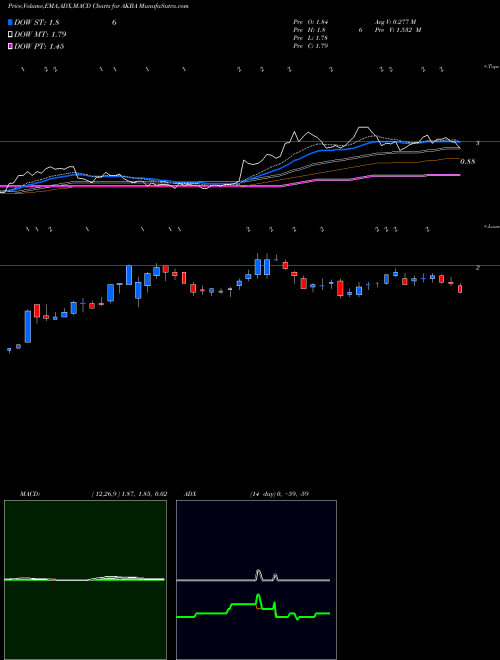
Task: Select the 'DOW PT: 1.45' label
Action: point(39,46)
